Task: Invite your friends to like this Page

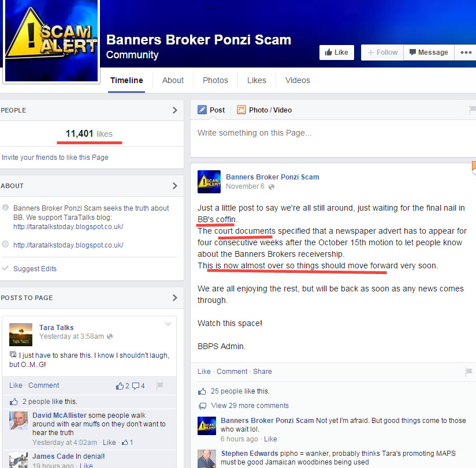Action: [55, 158]
